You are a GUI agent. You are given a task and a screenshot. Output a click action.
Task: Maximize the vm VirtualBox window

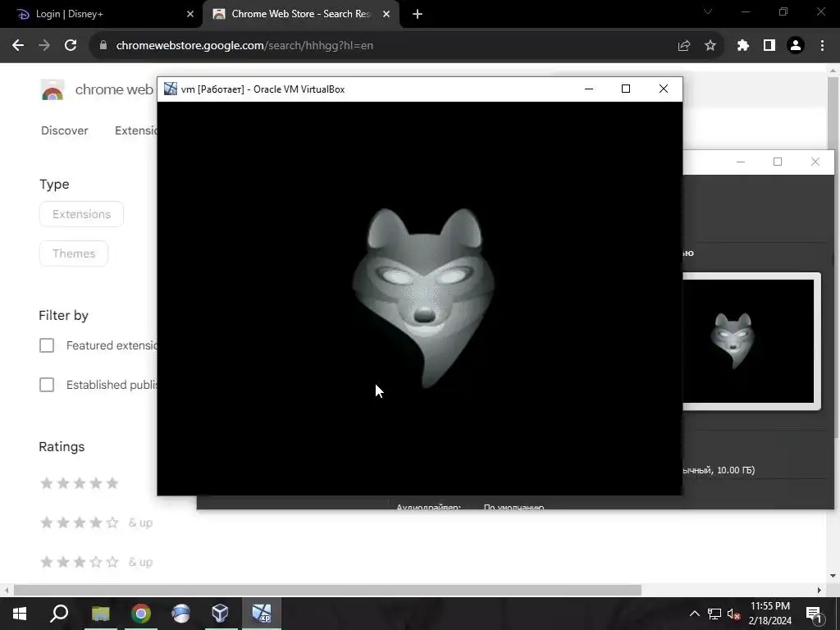point(626,89)
